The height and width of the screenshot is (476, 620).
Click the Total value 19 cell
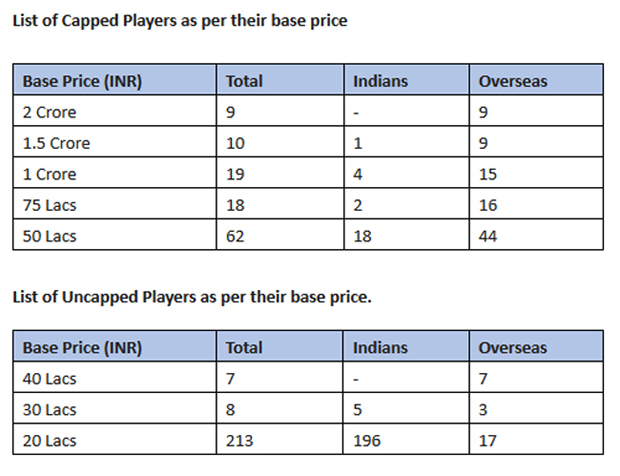[x=237, y=174]
